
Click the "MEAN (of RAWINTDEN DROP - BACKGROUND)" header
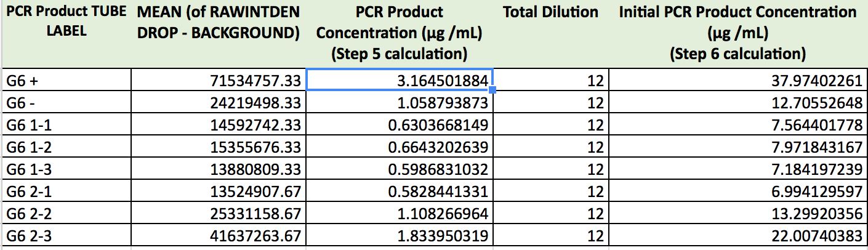(218, 23)
